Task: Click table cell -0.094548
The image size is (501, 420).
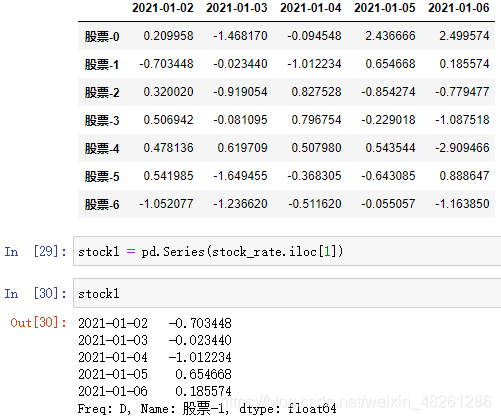Action: pyautogui.click(x=314, y=36)
